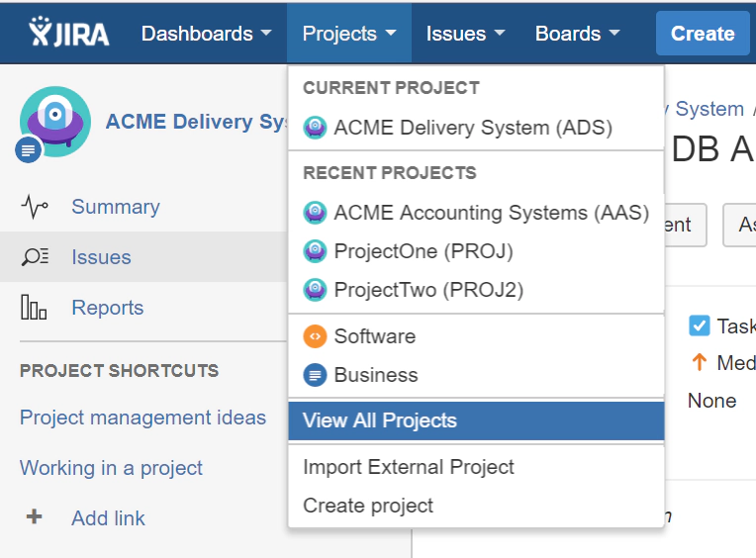Click the plus icon beside Add link

[x=34, y=517]
